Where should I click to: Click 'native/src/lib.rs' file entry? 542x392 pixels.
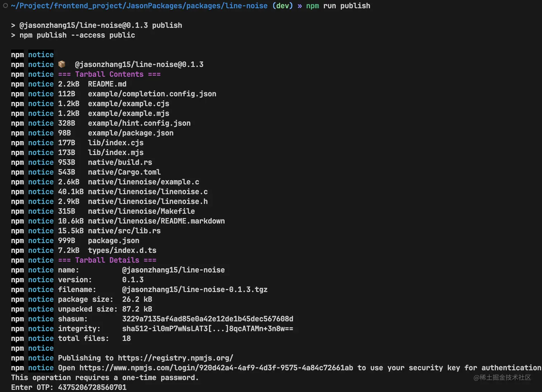[124, 231]
